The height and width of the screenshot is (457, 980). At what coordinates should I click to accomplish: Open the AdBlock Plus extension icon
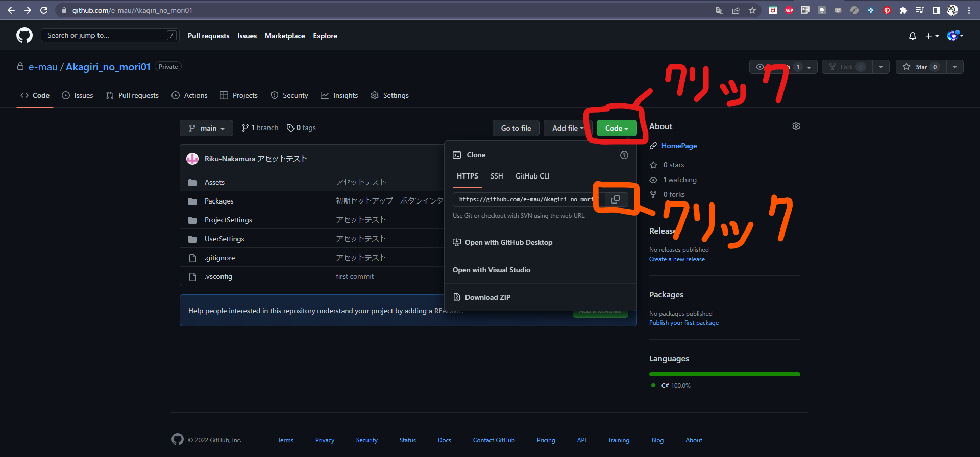pos(789,10)
